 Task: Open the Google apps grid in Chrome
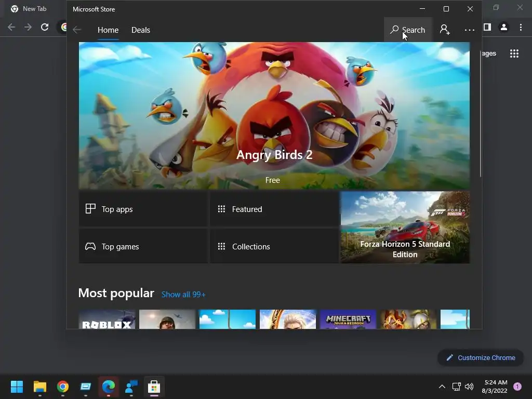(514, 54)
